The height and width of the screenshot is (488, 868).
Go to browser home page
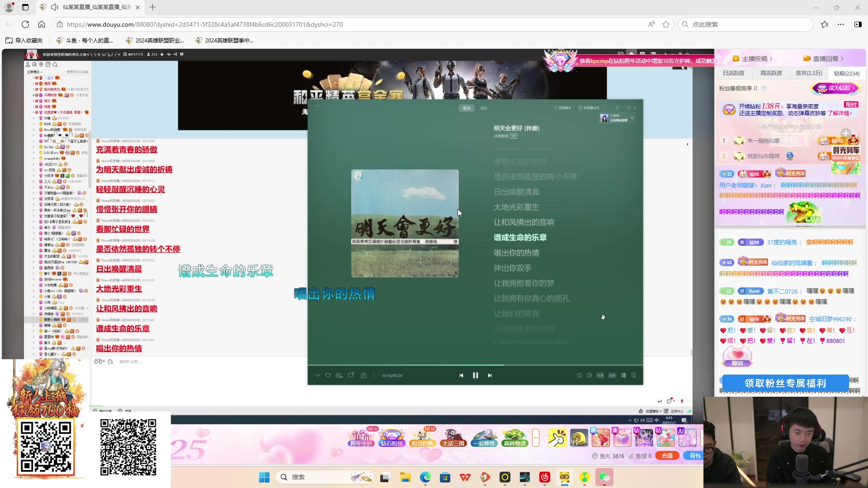click(42, 24)
